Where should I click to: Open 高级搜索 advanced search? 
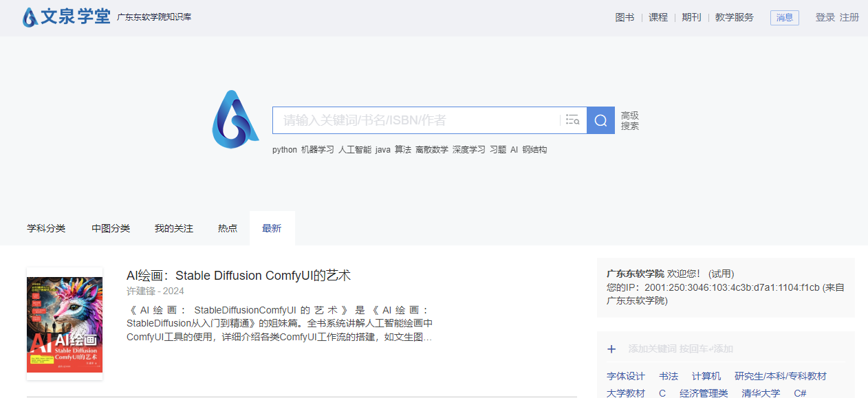629,120
